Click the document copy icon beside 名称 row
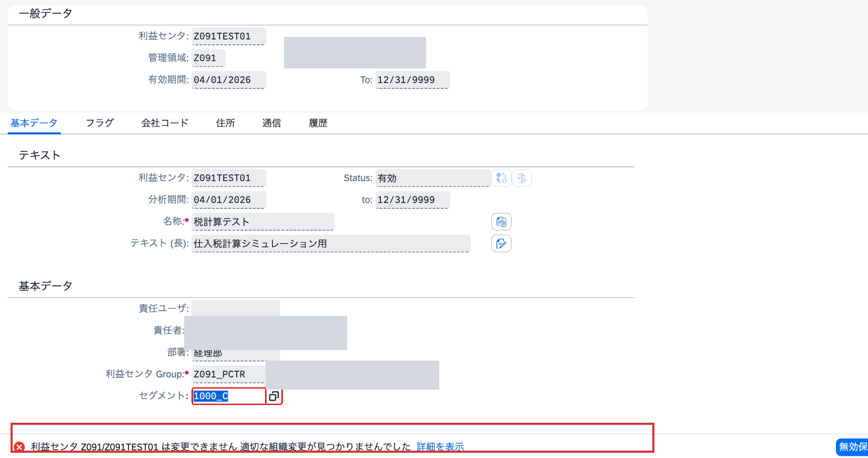Image resolution: width=868 pixels, height=458 pixels. pos(501,222)
